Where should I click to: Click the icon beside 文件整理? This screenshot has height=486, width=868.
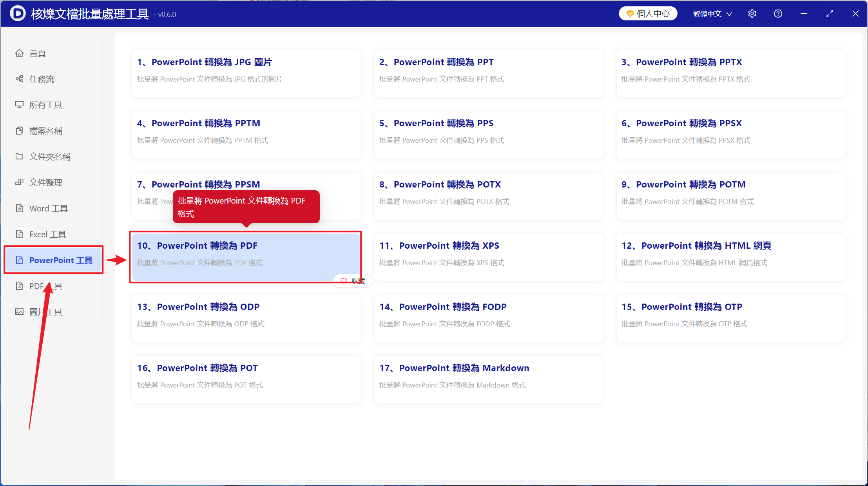[19, 182]
